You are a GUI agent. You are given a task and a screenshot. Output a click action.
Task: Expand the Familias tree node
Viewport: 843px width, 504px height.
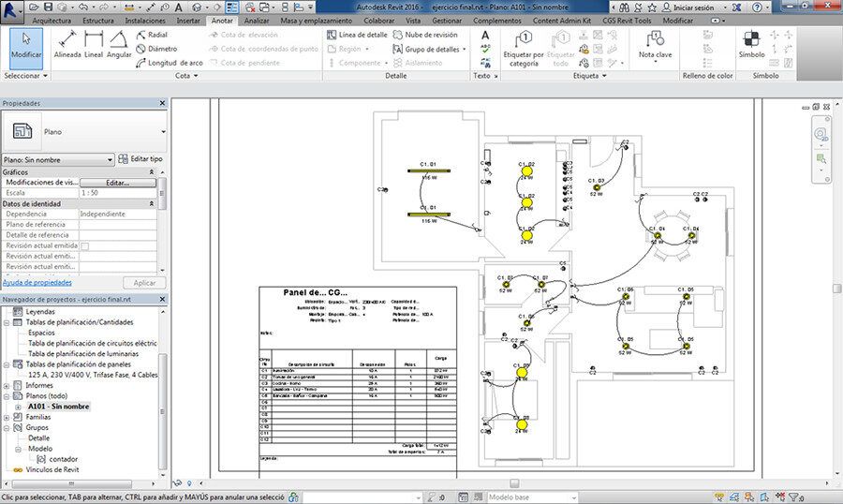[x=7, y=417]
